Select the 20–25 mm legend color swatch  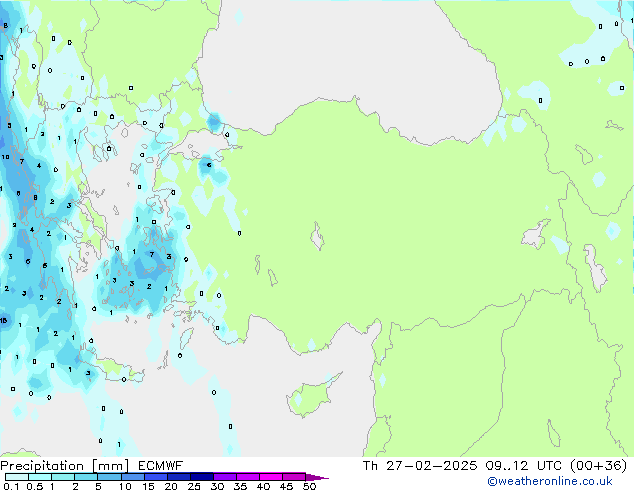click(179, 477)
